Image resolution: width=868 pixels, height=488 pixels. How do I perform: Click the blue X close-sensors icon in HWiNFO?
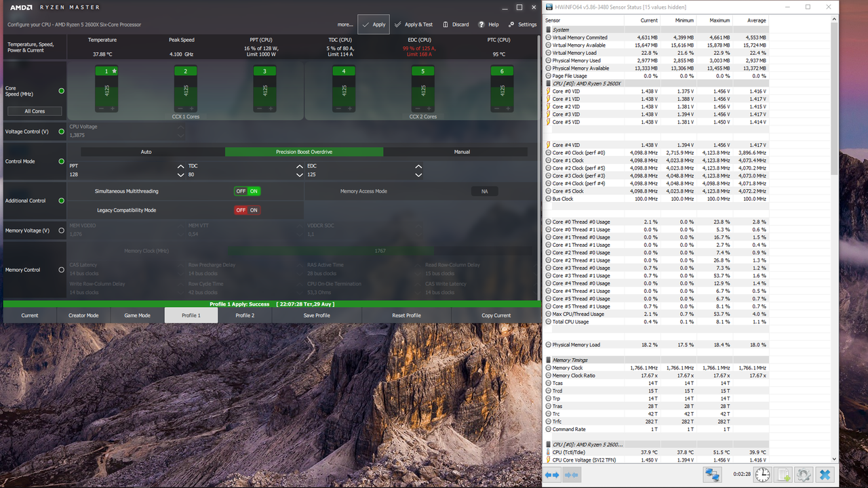click(x=825, y=474)
